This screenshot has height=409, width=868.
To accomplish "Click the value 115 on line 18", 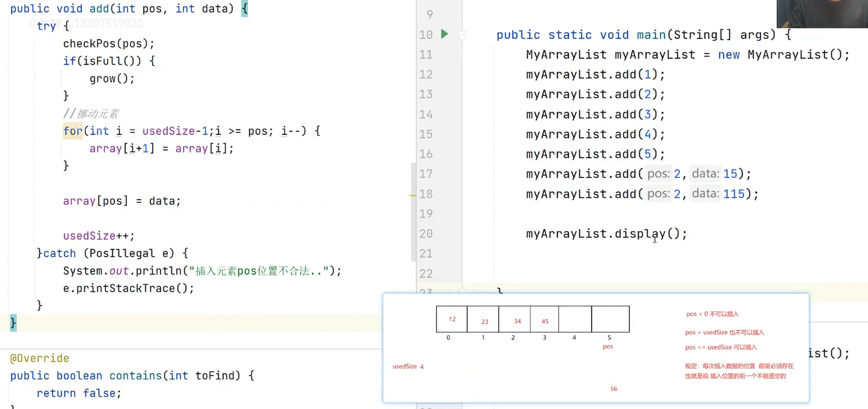I will [734, 194].
